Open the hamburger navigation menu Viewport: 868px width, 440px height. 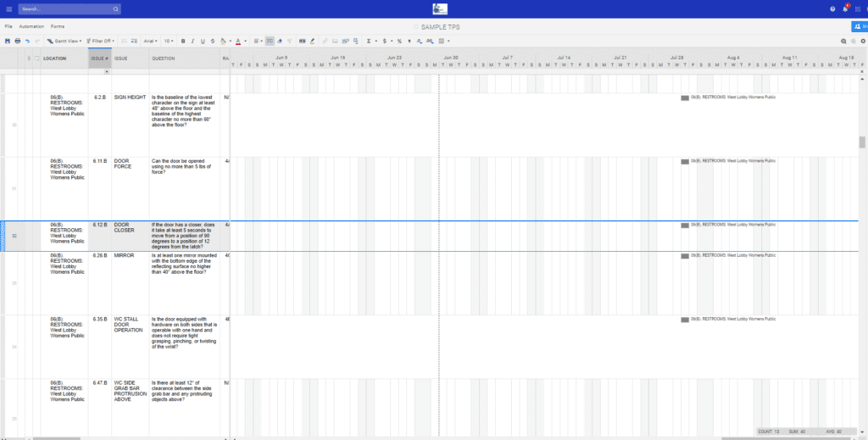(x=8, y=8)
